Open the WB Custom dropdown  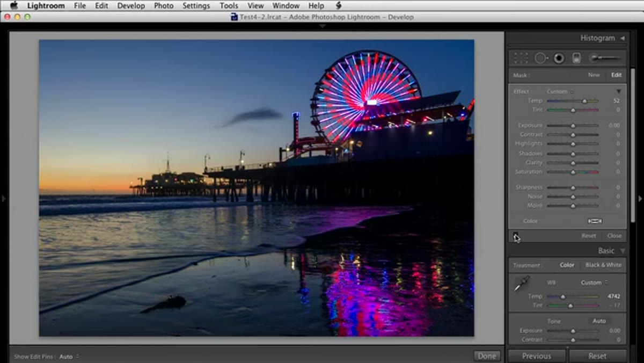[x=594, y=282]
